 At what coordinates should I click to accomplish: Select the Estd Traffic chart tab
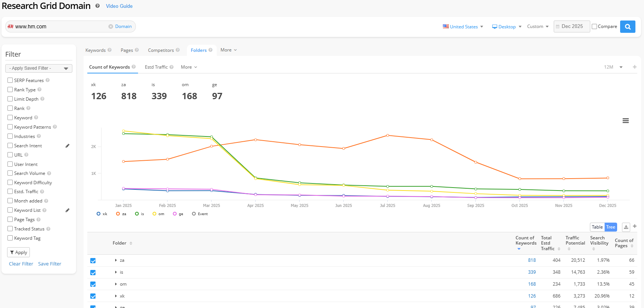[x=156, y=67]
